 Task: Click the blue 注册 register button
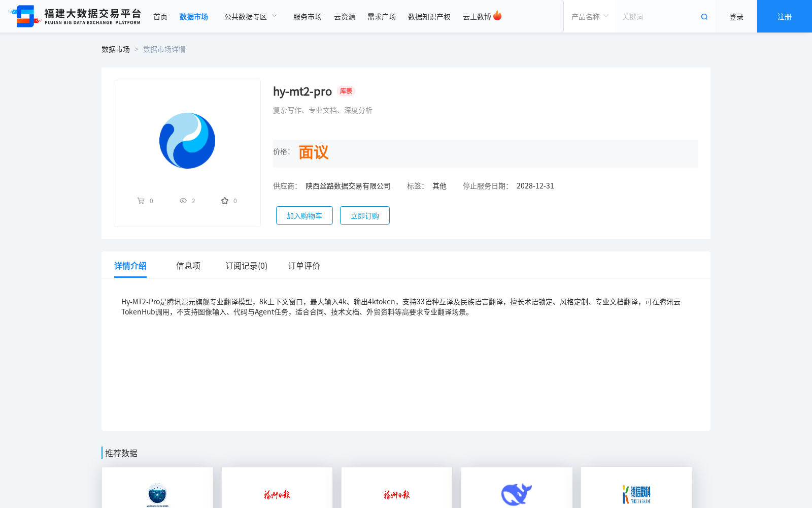click(x=785, y=16)
